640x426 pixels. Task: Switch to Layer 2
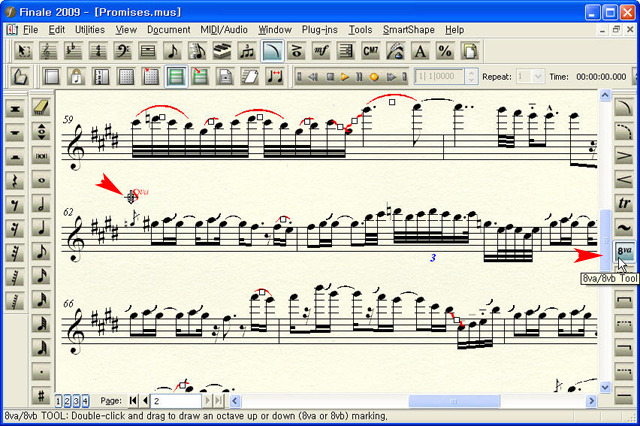(x=67, y=402)
